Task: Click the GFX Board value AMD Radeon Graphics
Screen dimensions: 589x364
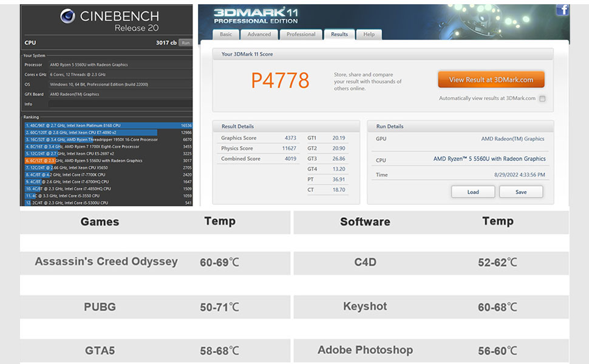Action: [x=74, y=94]
